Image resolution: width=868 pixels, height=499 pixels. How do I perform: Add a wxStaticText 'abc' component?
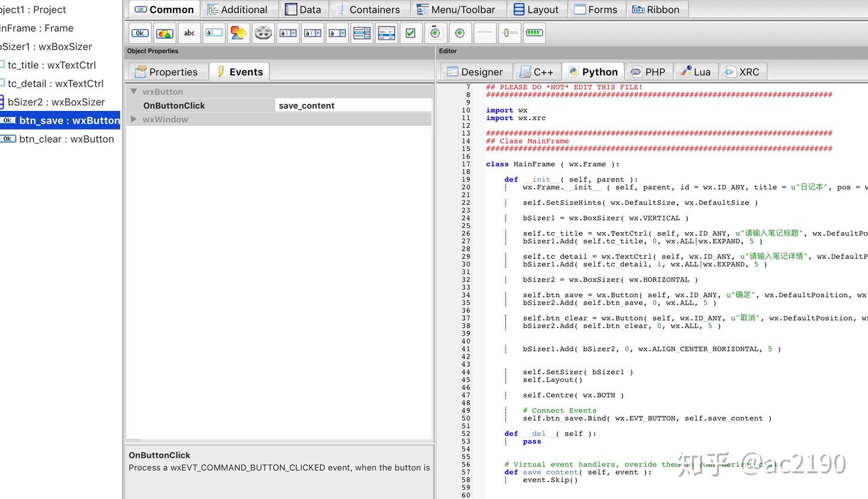189,33
